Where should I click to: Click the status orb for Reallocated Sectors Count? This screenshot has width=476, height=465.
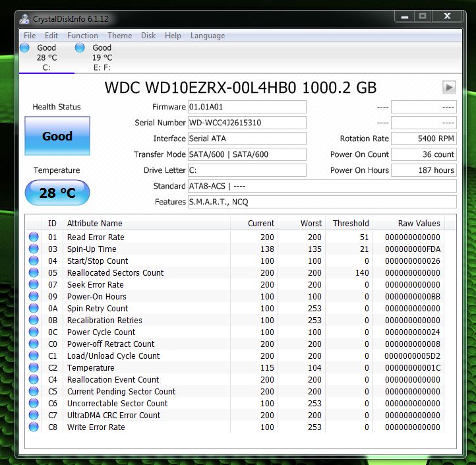tap(34, 272)
